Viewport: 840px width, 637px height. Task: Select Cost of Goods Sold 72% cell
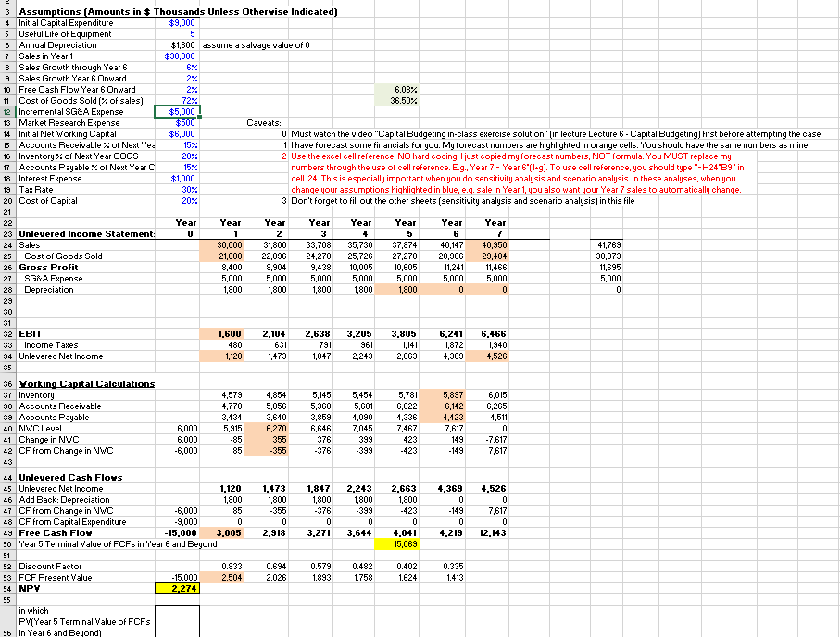(x=177, y=101)
